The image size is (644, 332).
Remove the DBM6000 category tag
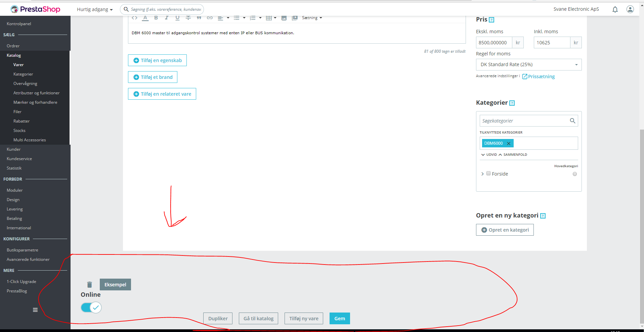[509, 143]
